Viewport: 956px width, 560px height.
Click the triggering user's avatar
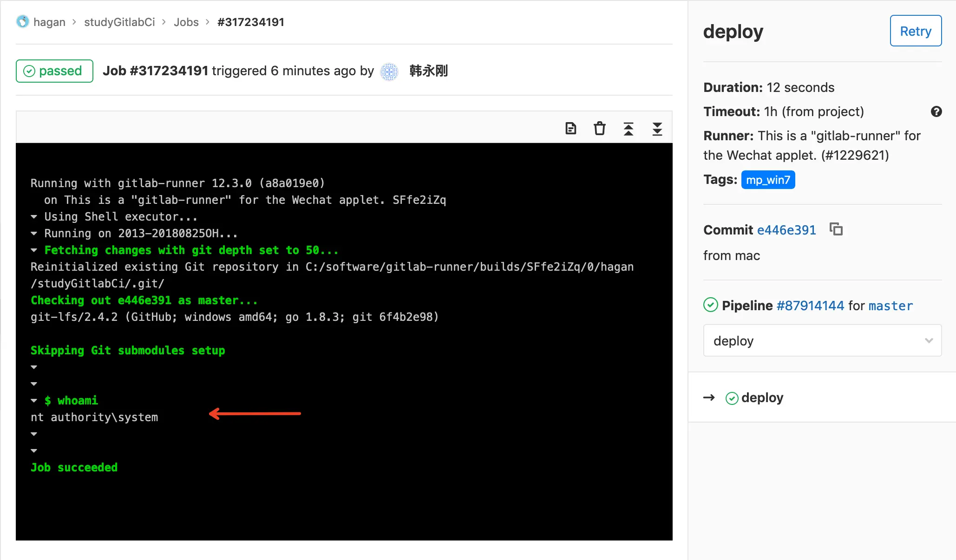tap(389, 71)
